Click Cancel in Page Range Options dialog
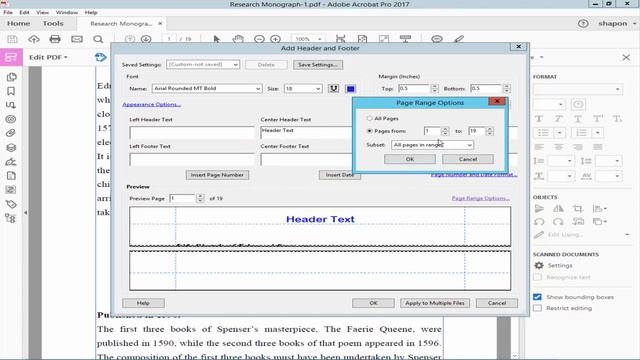Viewport: 640px width, 360px height. (x=468, y=159)
